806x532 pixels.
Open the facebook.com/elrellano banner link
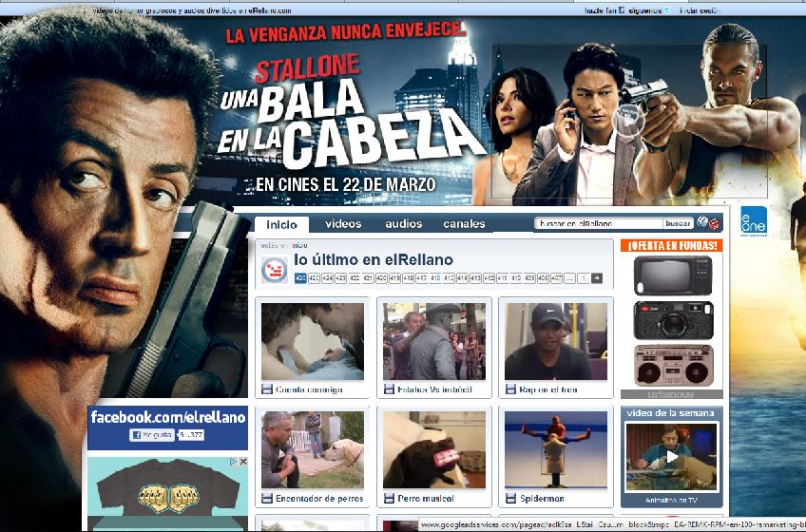168,417
